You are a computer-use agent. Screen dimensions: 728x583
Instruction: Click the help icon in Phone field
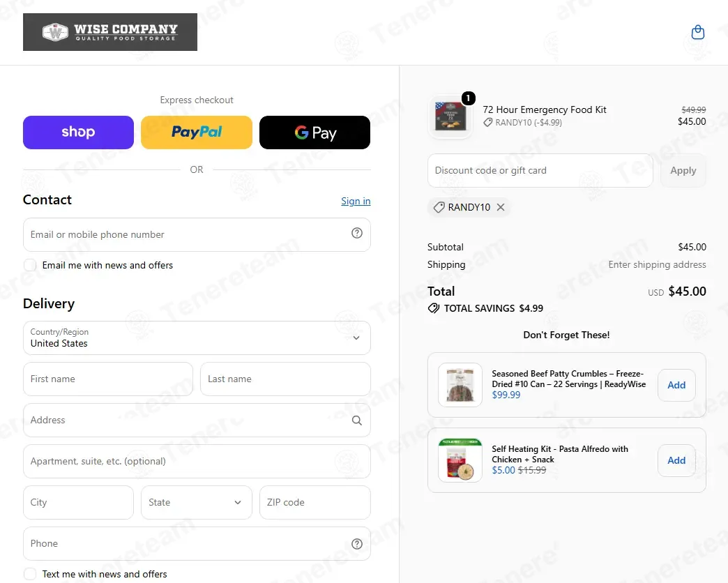pos(356,543)
